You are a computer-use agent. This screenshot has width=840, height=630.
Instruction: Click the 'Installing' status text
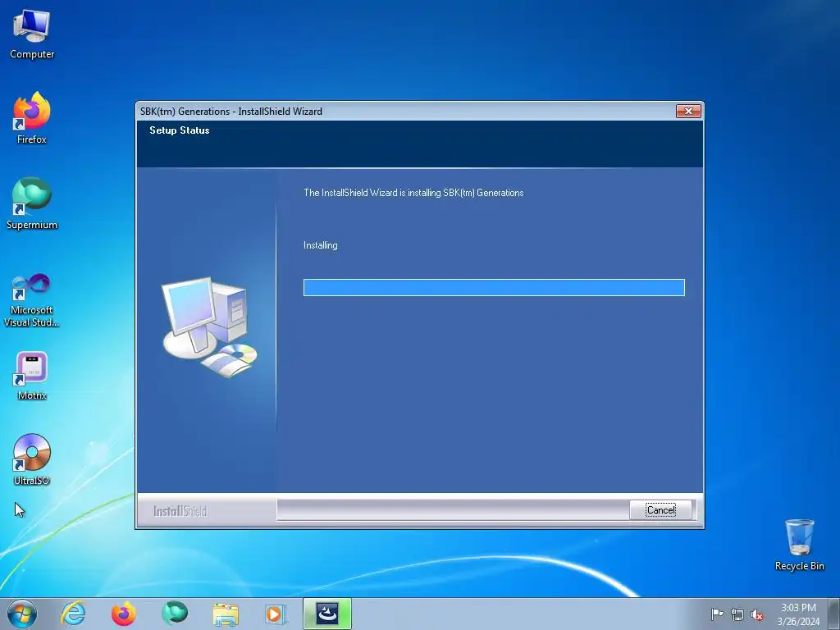pyautogui.click(x=321, y=245)
